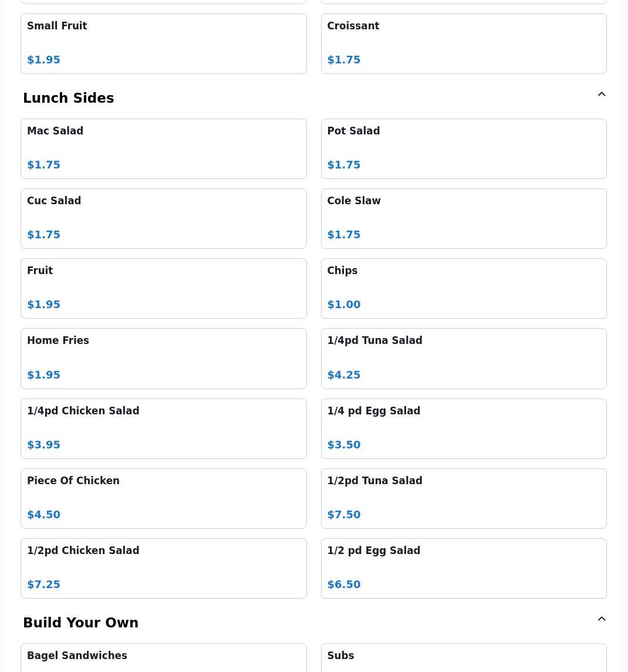
Task: Select Piece Of Chicken item
Action: 164,498
